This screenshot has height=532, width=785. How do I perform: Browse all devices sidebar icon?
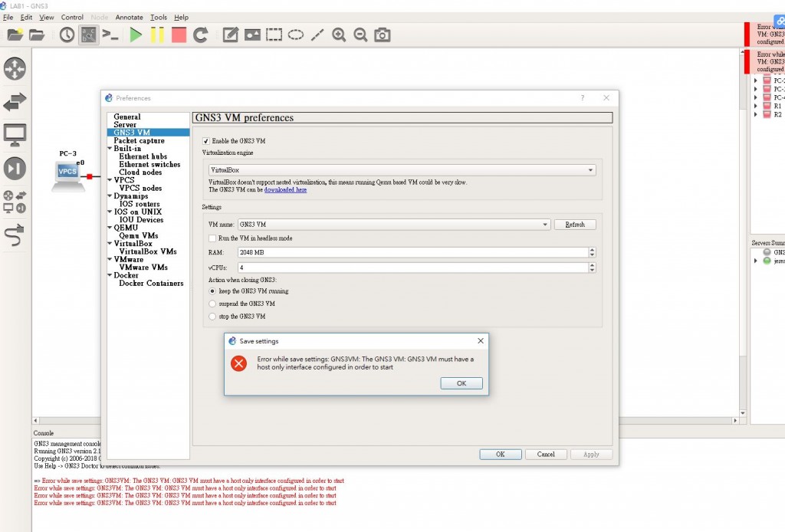coord(15,202)
